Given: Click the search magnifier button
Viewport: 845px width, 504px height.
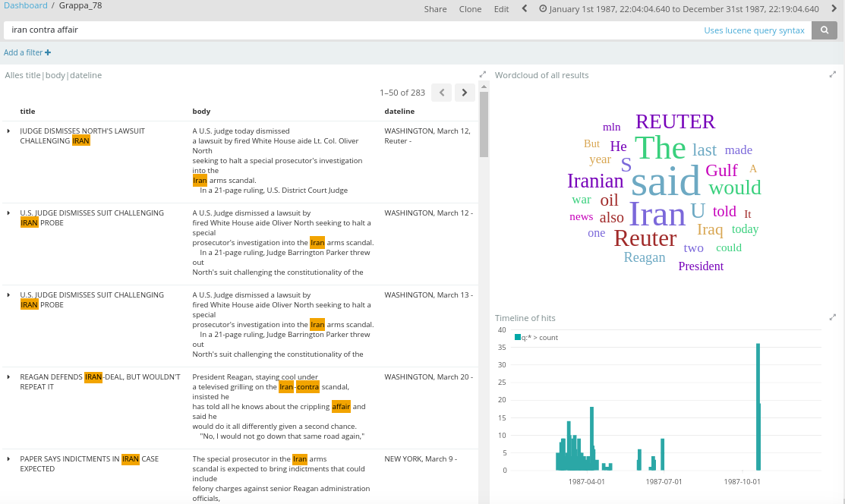Looking at the screenshot, I should point(824,30).
